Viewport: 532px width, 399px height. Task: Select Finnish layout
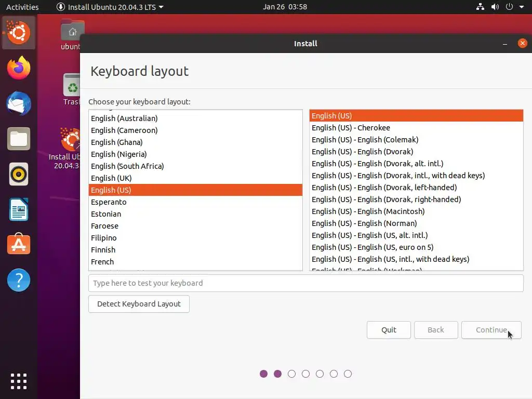click(195, 250)
